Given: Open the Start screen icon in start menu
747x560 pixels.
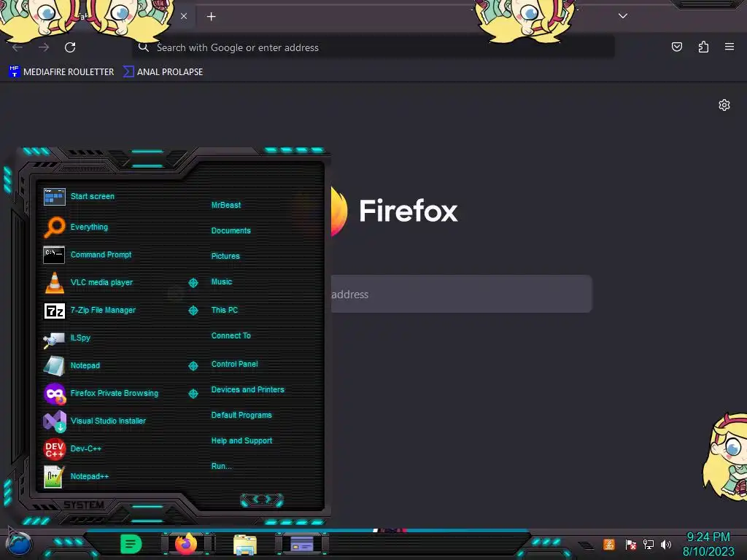Looking at the screenshot, I should point(54,196).
